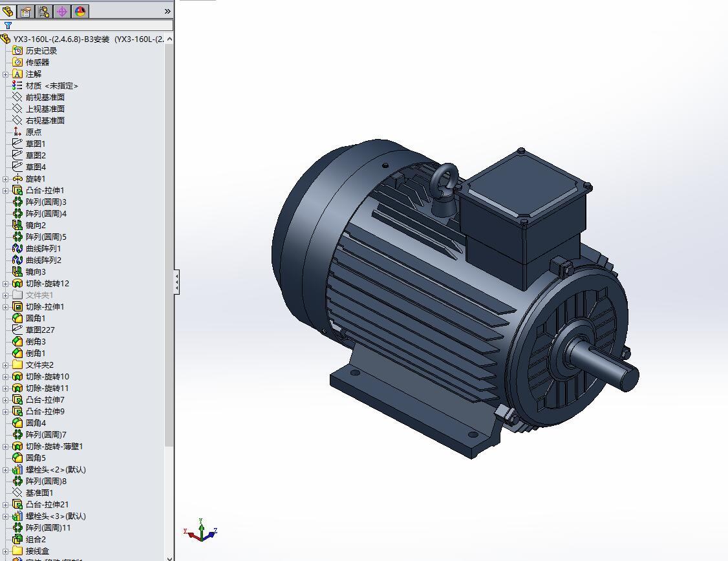This screenshot has width=728, height=561.
Task: Select the 右视基准面 plane icon
Action: click(17, 120)
